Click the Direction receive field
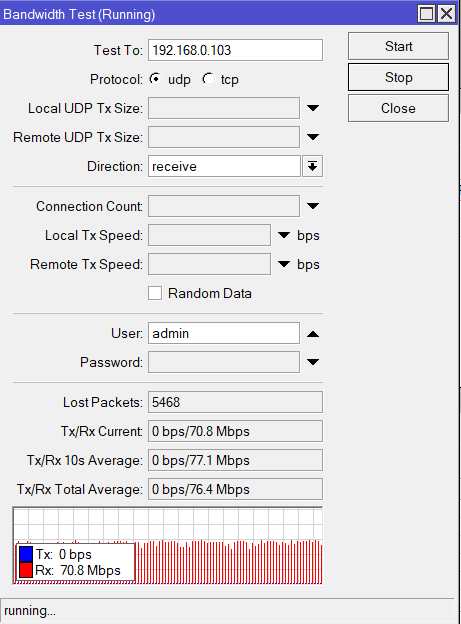 pyautogui.click(x=224, y=166)
